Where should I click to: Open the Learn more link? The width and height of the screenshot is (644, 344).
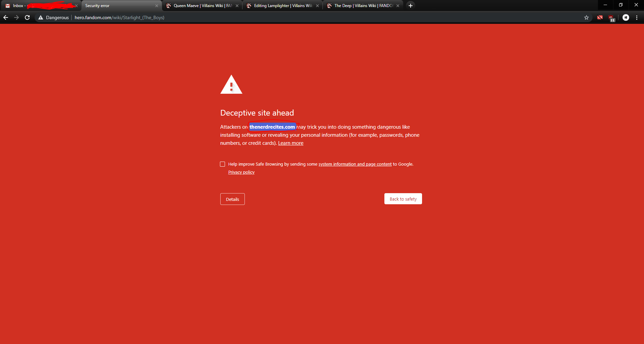click(x=291, y=143)
